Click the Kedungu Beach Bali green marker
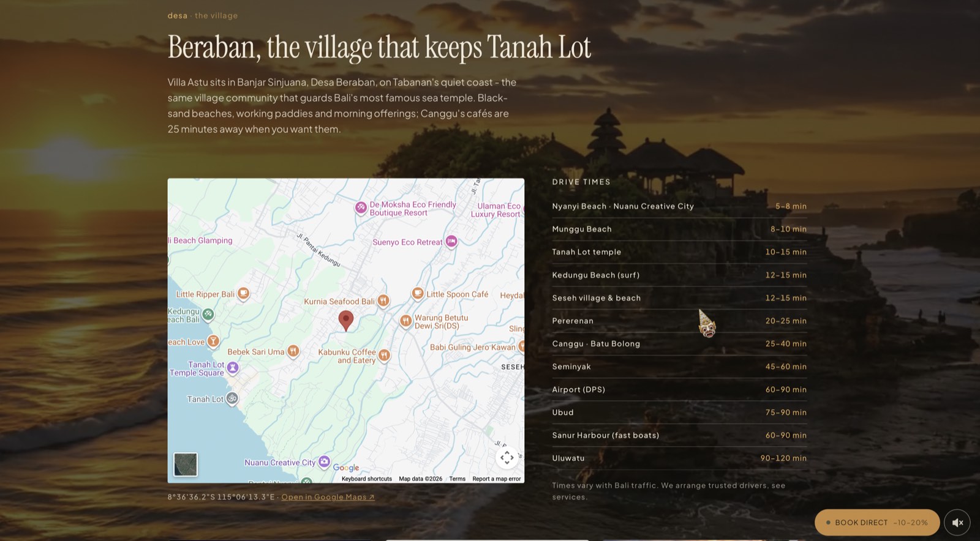Viewport: 980px width, 541px height. tap(208, 315)
